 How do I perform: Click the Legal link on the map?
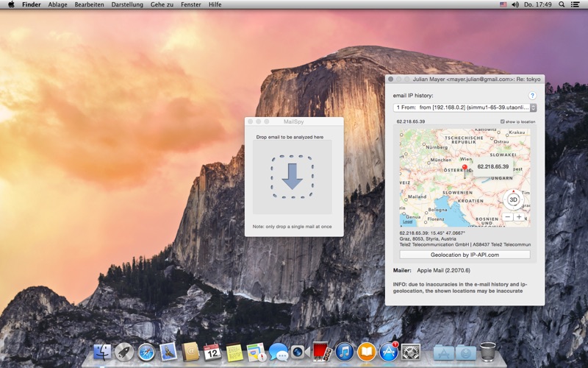click(x=407, y=222)
